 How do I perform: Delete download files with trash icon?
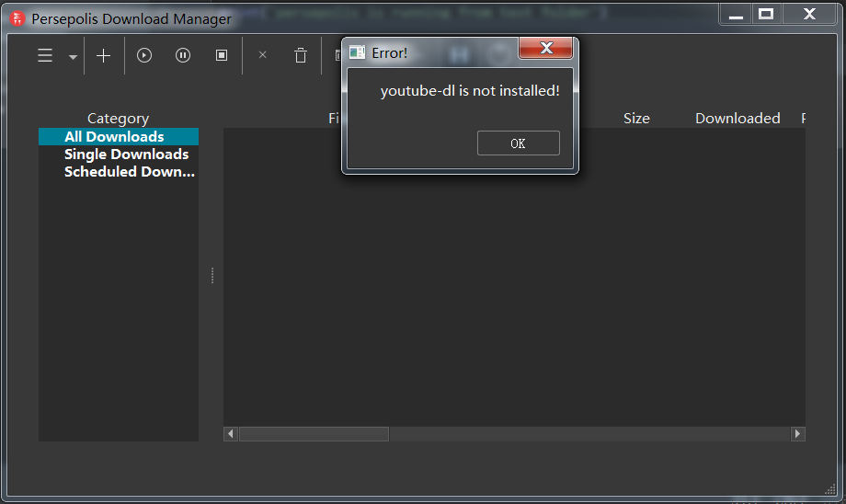[x=301, y=55]
